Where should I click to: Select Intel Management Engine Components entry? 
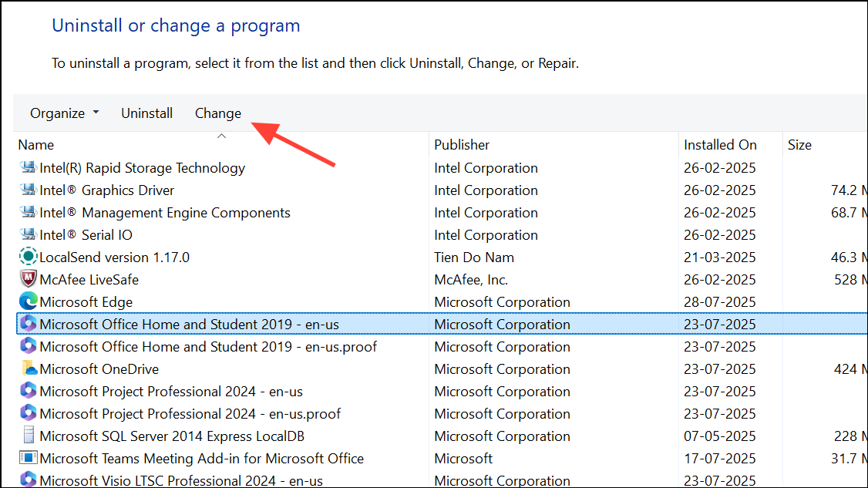click(165, 213)
